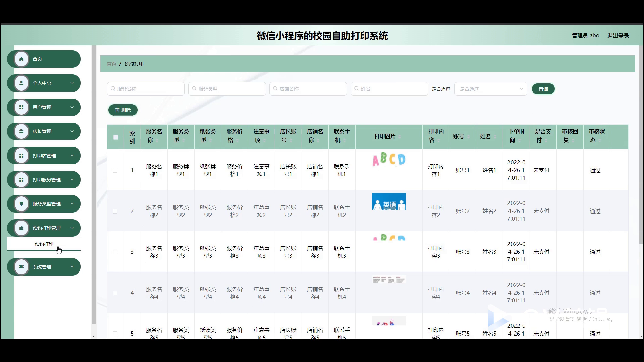Click the search icon in 服务类型 field
The width and height of the screenshot is (644, 362).
194,89
